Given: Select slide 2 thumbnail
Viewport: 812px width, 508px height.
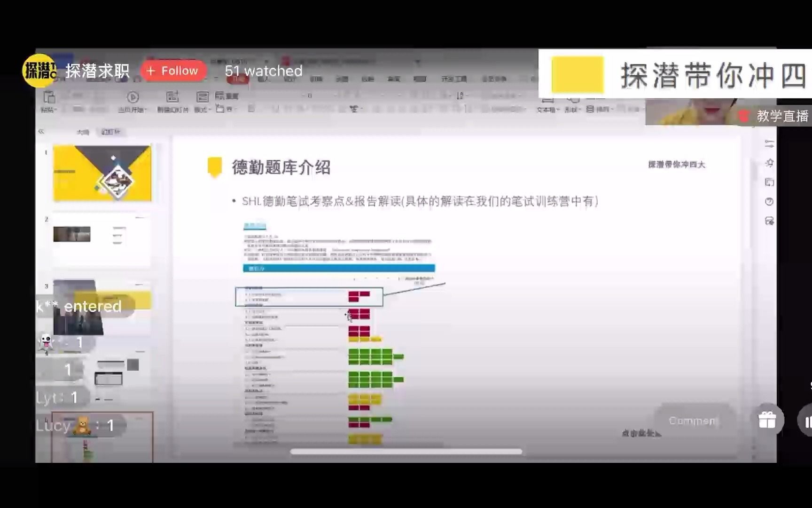Looking at the screenshot, I should [102, 240].
